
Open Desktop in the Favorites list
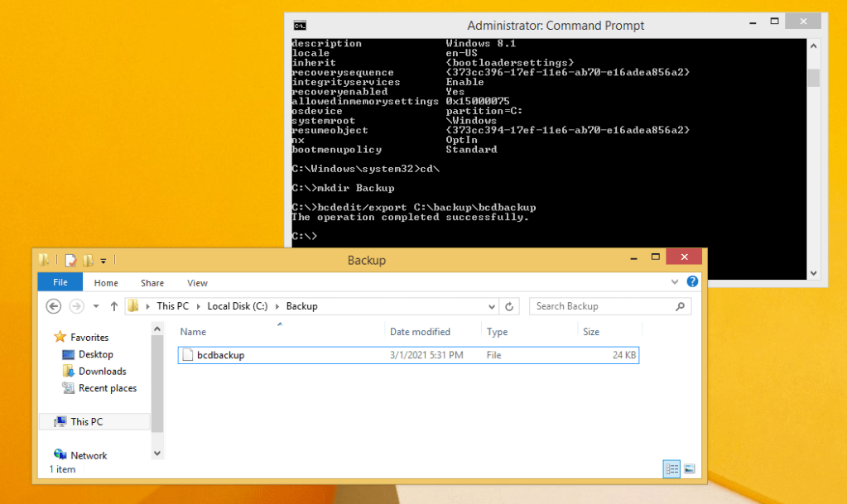(x=95, y=354)
